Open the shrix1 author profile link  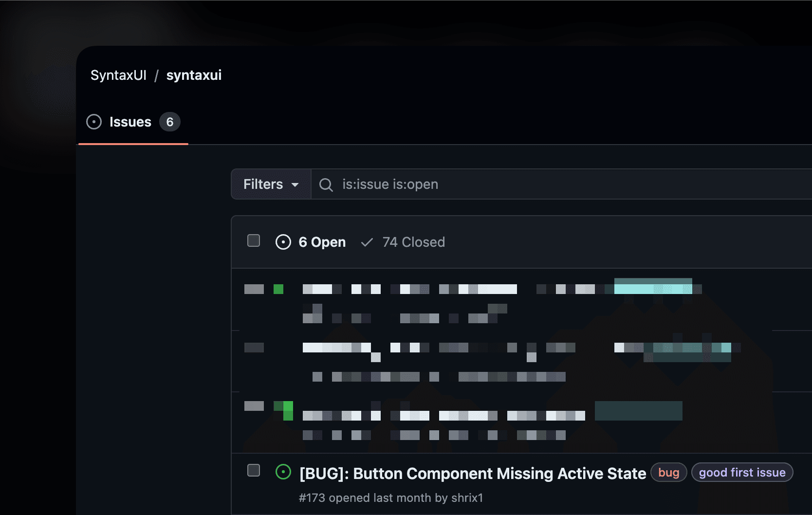tap(467, 497)
